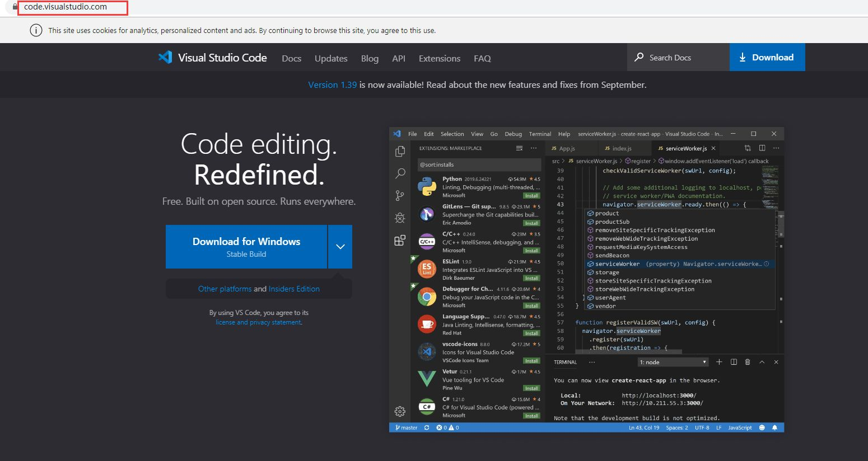Open Source Control icon in the activity bar
The width and height of the screenshot is (868, 461).
(x=400, y=195)
